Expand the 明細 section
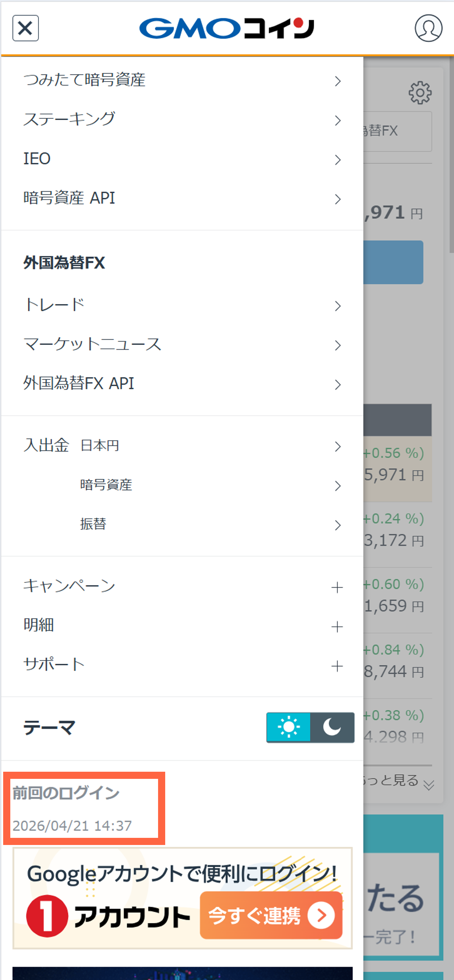454x980 pixels. click(x=182, y=626)
